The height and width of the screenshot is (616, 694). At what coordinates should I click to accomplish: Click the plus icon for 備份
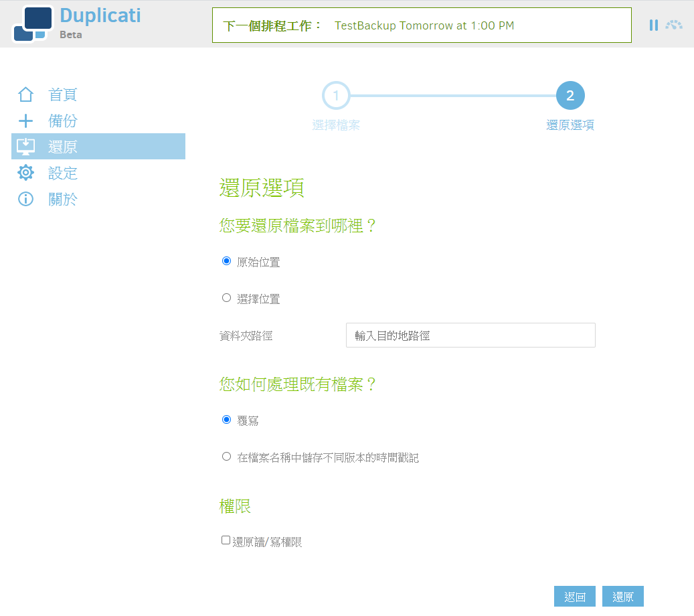pos(25,121)
